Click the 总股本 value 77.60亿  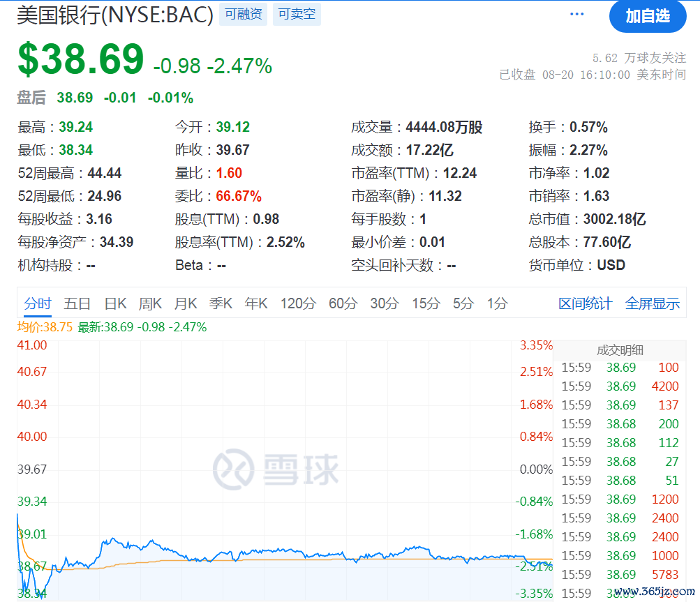click(607, 242)
